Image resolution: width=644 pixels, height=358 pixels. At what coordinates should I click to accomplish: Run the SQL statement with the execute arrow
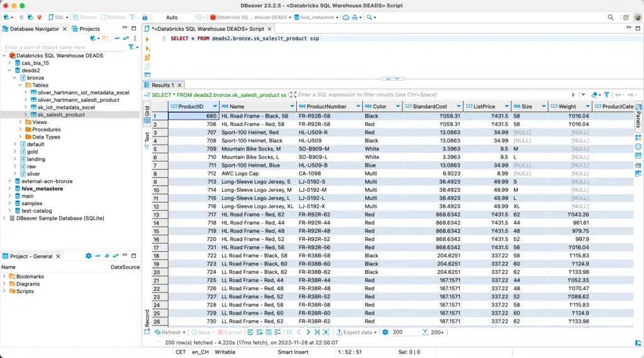pos(148,39)
